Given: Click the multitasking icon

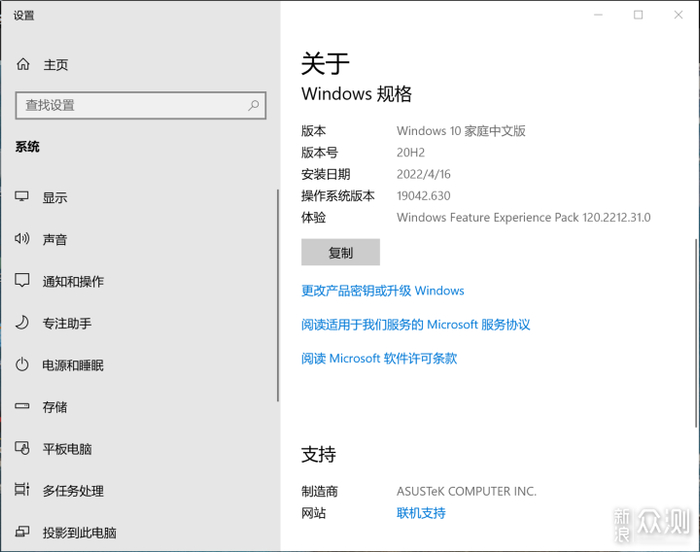Looking at the screenshot, I should point(22,489).
